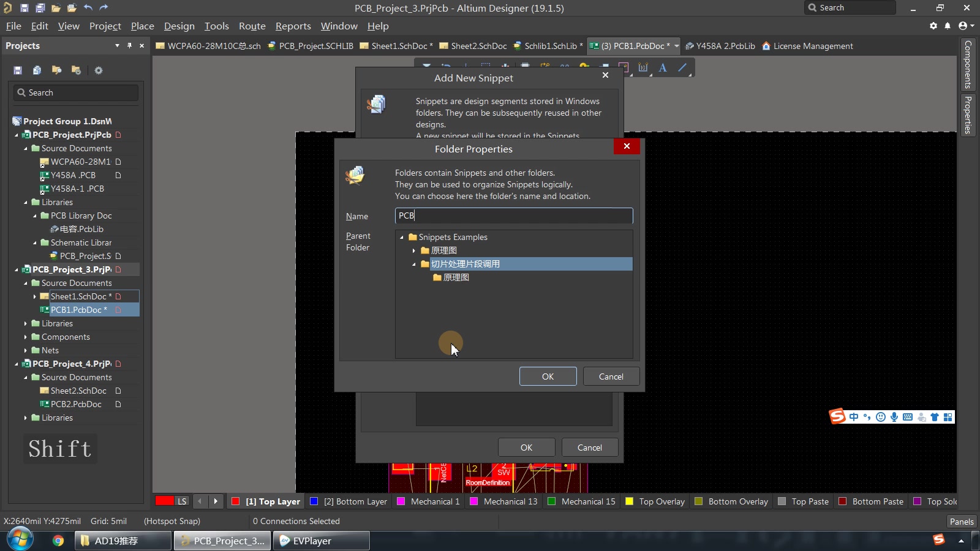This screenshot has width=980, height=551.
Task: Cancel the Folder Properties dialog
Action: click(611, 377)
